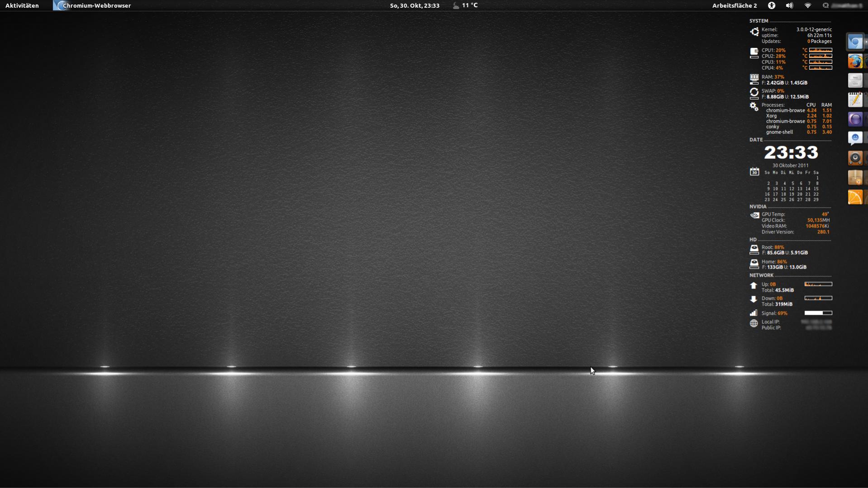Click the signal strength bars icon
The width and height of the screenshot is (868, 488).
pos(754,313)
